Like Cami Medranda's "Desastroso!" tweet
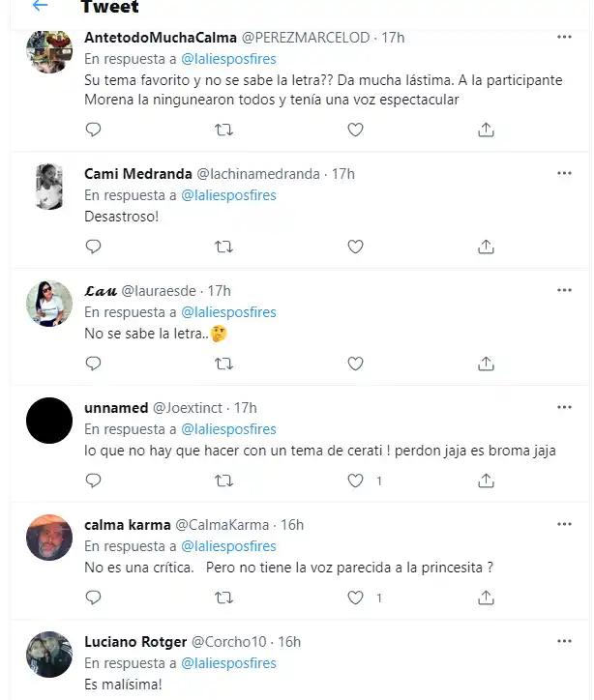The height and width of the screenshot is (700, 594). tap(355, 247)
